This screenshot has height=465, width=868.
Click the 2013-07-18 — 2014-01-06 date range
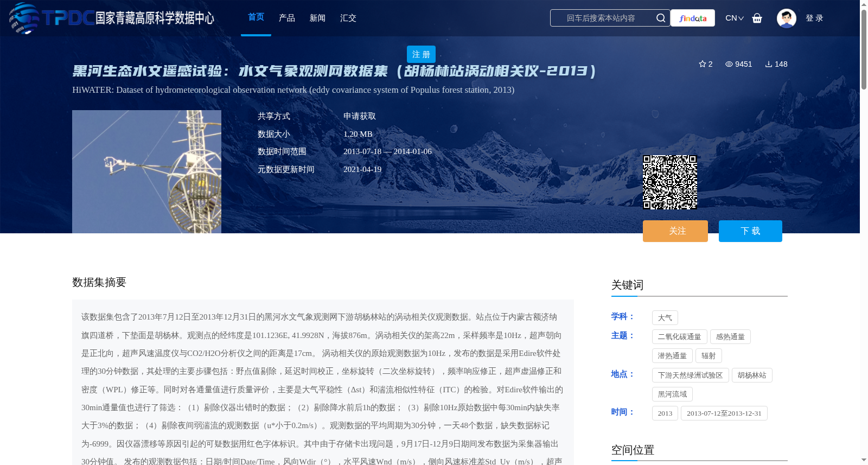pyautogui.click(x=387, y=151)
